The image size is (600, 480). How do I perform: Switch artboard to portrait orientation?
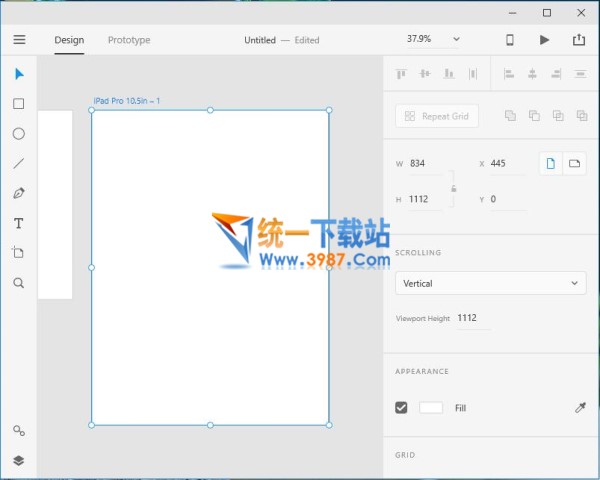pyautogui.click(x=550, y=164)
